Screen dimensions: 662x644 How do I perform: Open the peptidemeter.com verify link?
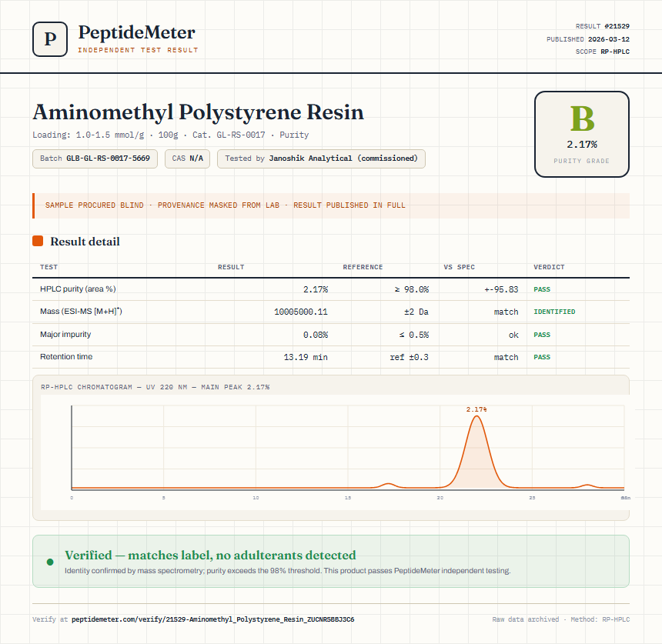(x=212, y=619)
